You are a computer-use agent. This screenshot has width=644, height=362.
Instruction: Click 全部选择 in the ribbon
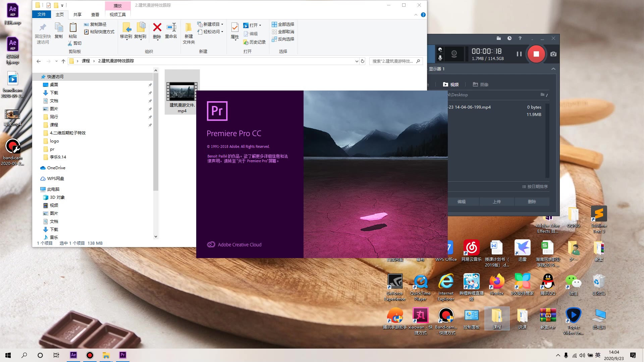click(283, 24)
